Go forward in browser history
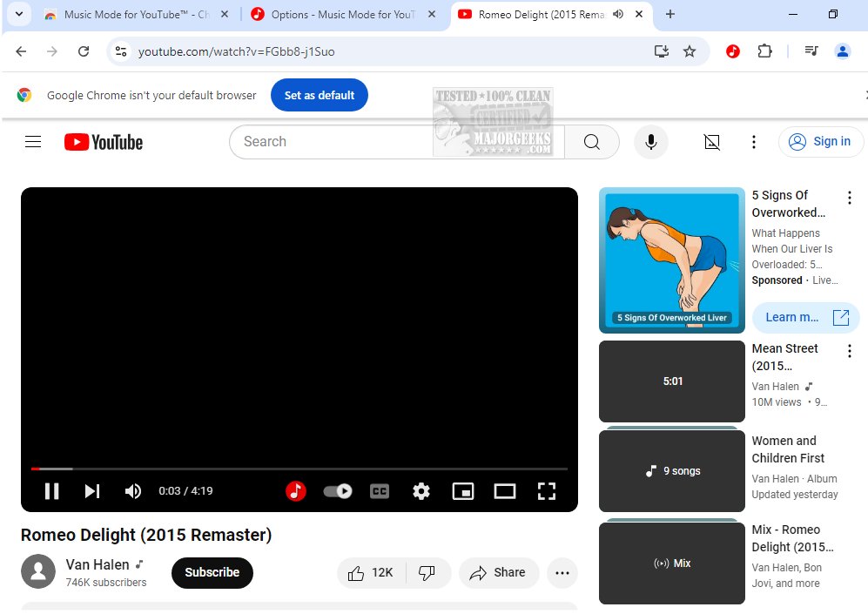Image resolution: width=868 pixels, height=614 pixels. tap(52, 51)
